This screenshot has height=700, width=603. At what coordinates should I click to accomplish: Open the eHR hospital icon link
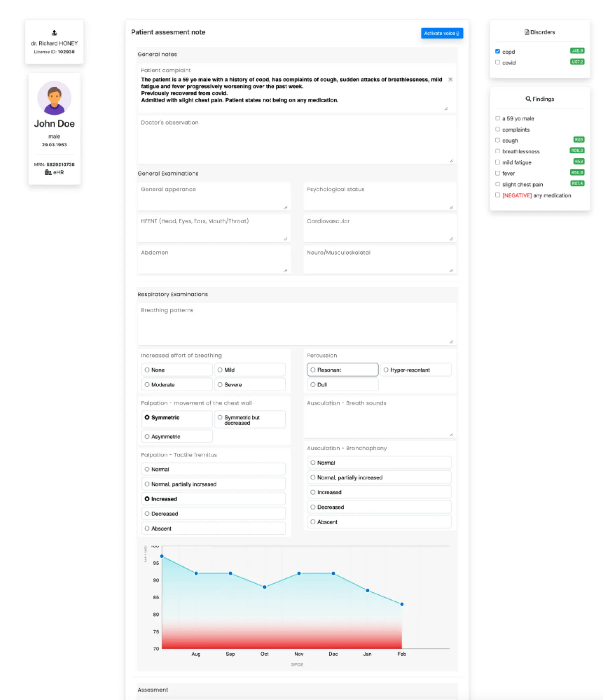[48, 172]
